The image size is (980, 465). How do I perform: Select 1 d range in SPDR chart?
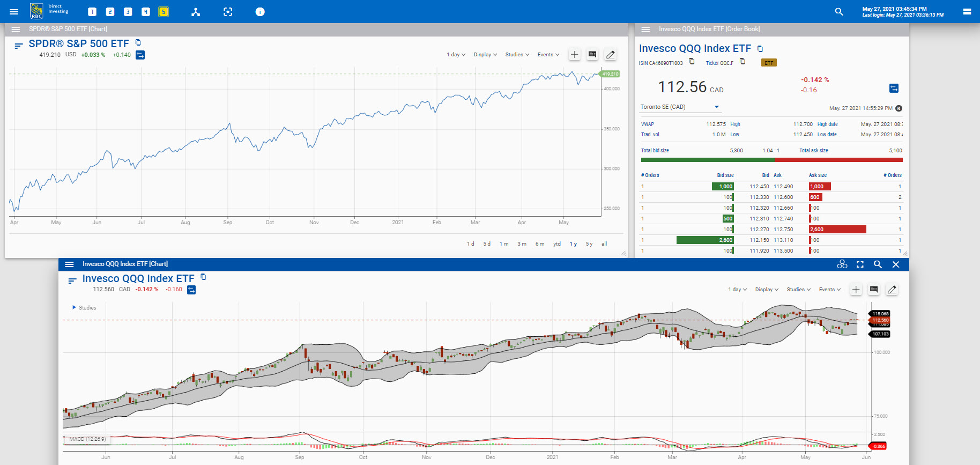470,244
